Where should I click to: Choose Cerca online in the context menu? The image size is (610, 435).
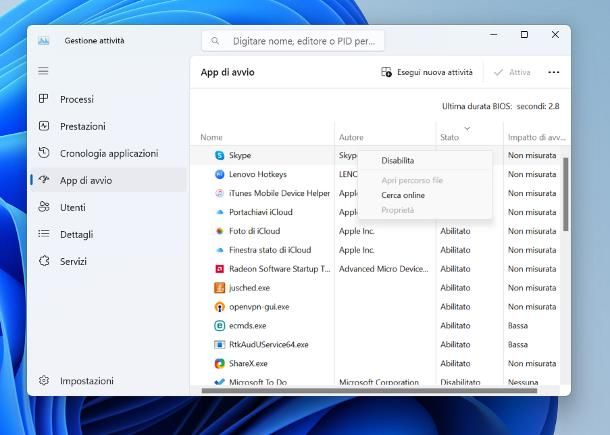[403, 195]
